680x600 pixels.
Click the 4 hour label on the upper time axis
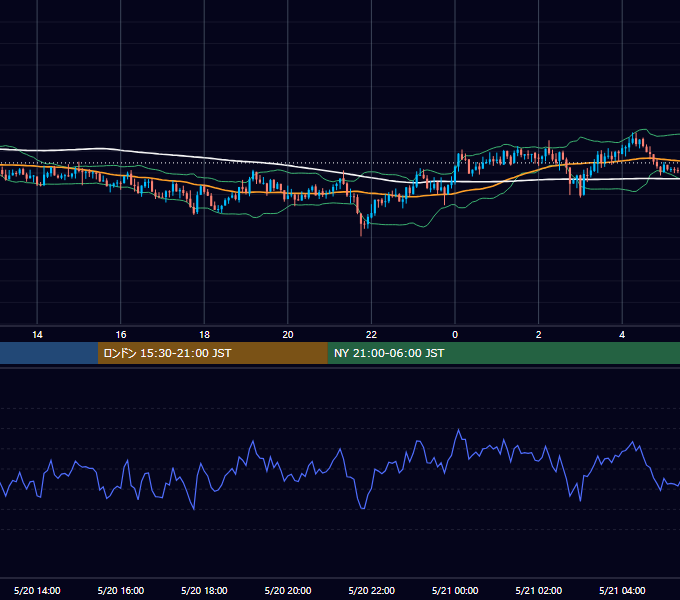pyautogui.click(x=622, y=335)
